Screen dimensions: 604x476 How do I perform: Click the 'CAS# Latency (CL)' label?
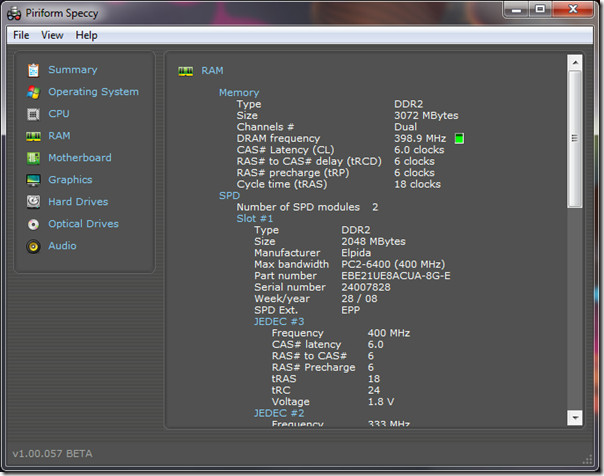pyautogui.click(x=285, y=149)
